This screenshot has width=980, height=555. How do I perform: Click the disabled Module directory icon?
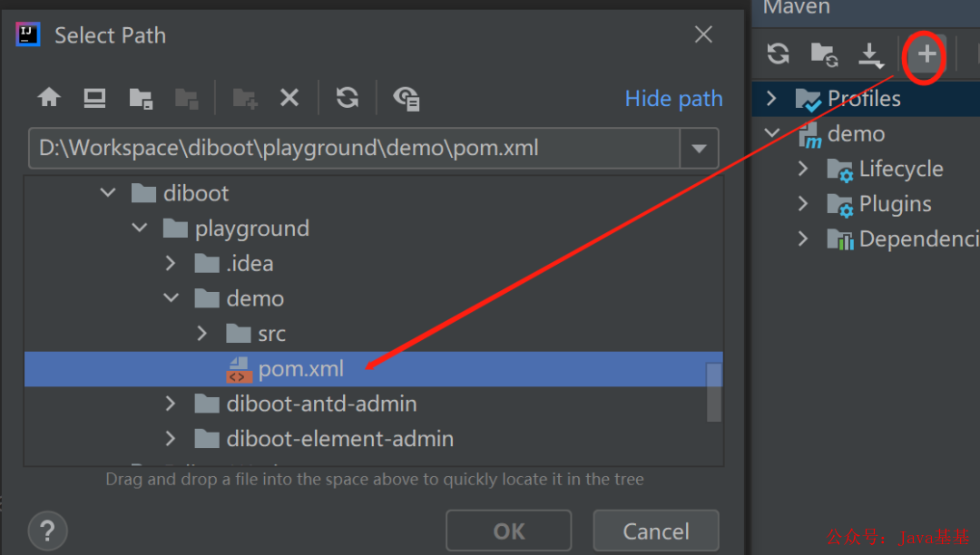point(186,99)
